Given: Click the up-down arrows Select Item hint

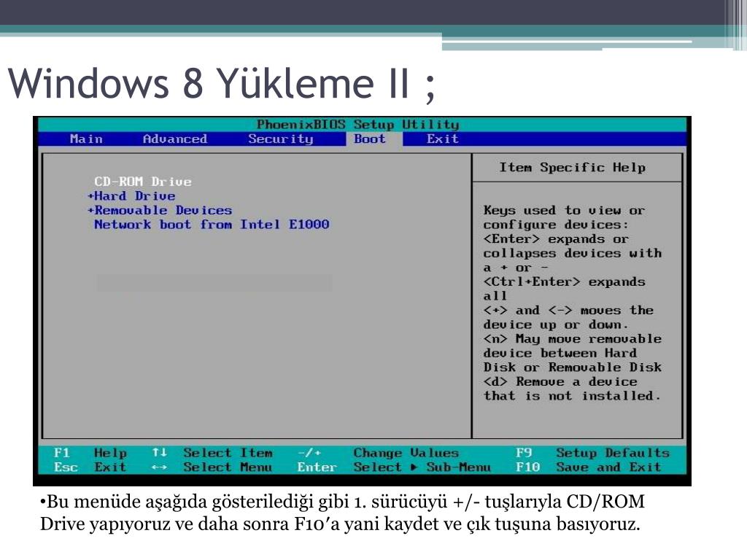Looking at the screenshot, I should pyautogui.click(x=212, y=453).
